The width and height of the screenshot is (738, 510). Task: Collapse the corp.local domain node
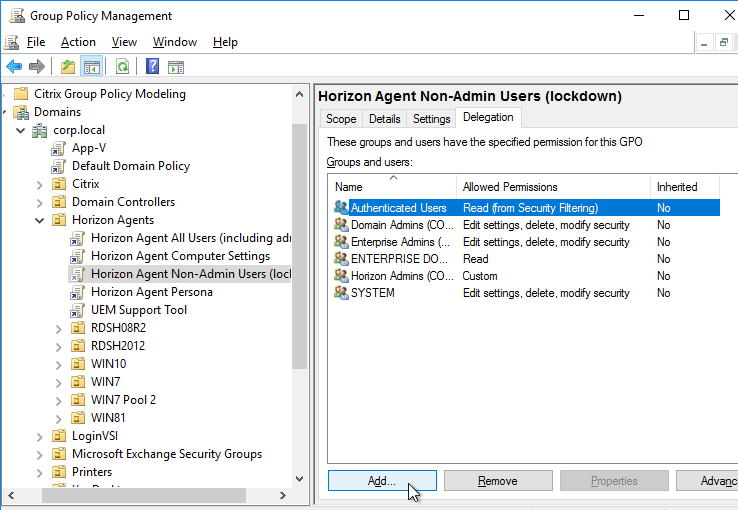[x=21, y=130]
